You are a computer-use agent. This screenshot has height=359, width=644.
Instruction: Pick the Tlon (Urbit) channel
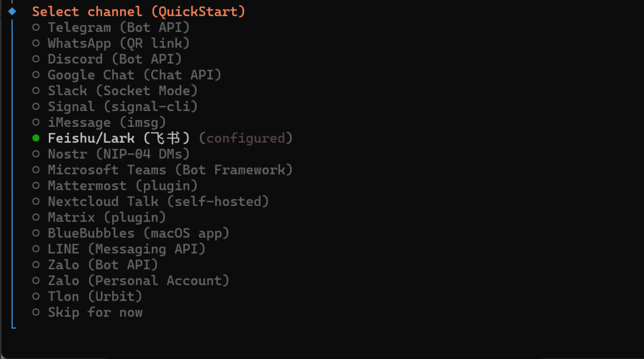coord(95,297)
